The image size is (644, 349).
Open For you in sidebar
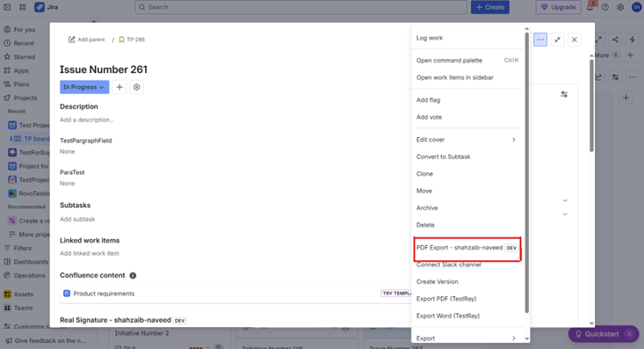pyautogui.click(x=25, y=30)
